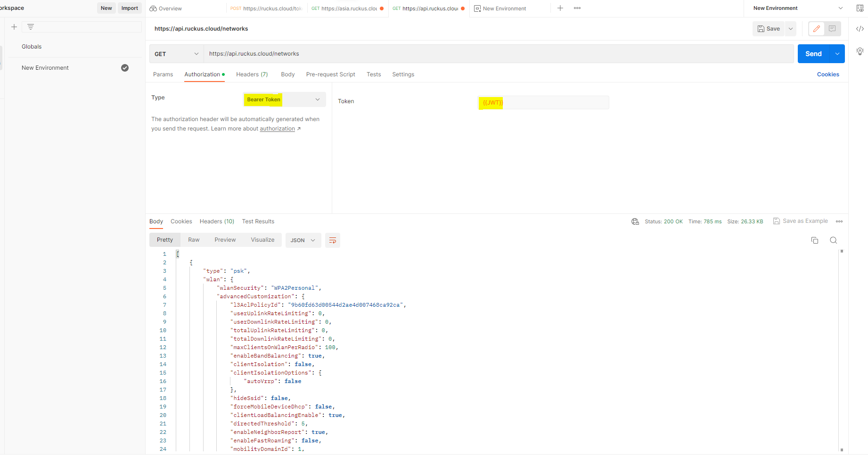Select Globals in the sidebar
Image resolution: width=868 pixels, height=457 pixels.
(x=32, y=47)
